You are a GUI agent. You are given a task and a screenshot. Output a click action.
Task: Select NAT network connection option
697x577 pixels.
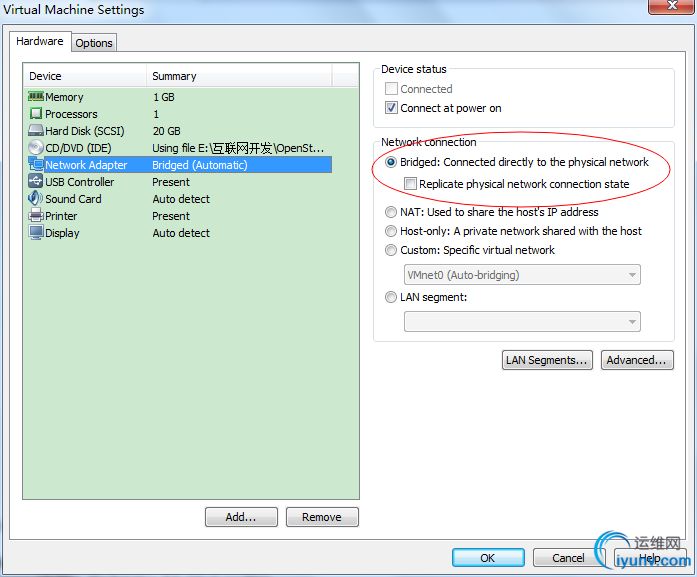391,212
